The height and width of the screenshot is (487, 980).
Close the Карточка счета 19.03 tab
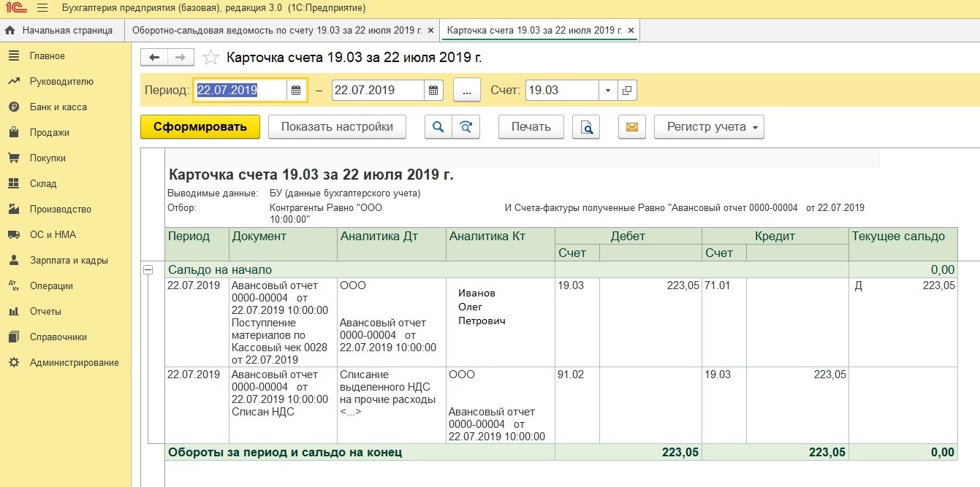630,30
